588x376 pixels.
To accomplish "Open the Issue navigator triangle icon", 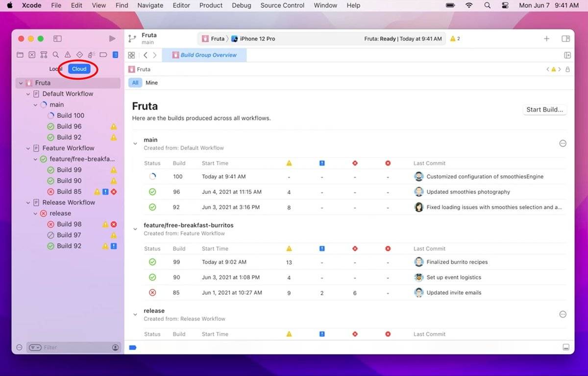I will tap(68, 55).
